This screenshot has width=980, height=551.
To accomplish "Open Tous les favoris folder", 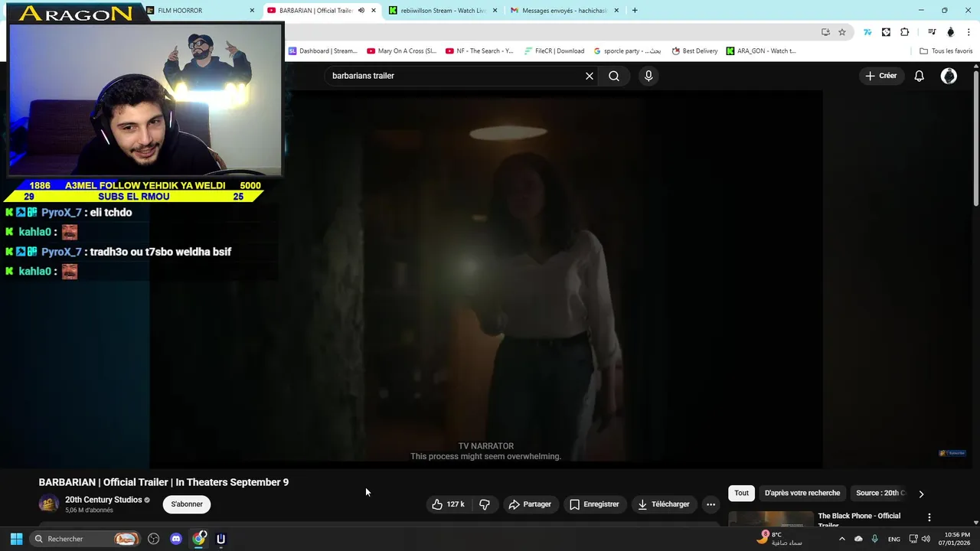I will click(946, 51).
